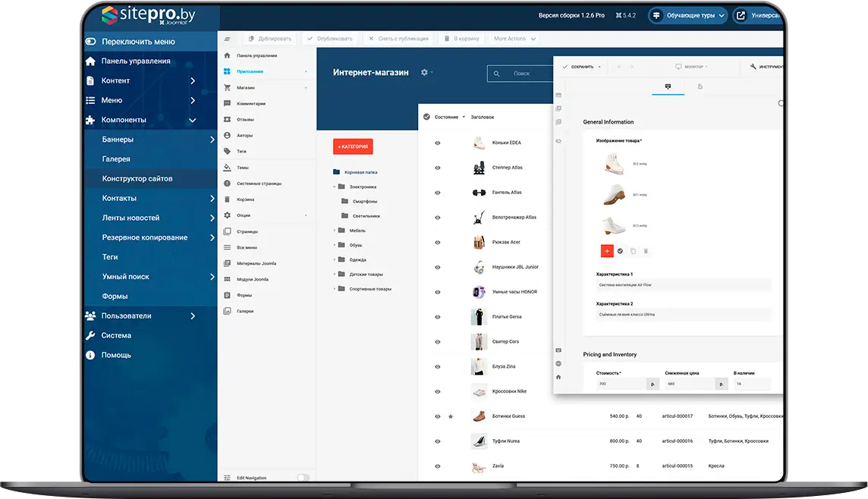
Task: Click the copy icon under product images
Action: tap(633, 251)
